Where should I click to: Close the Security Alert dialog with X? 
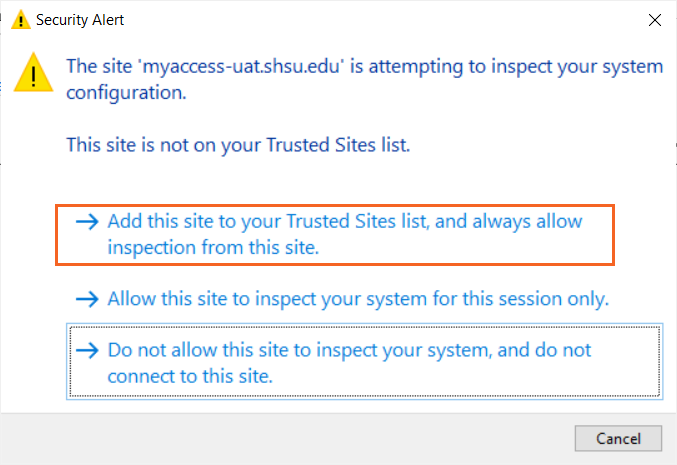[x=654, y=20]
